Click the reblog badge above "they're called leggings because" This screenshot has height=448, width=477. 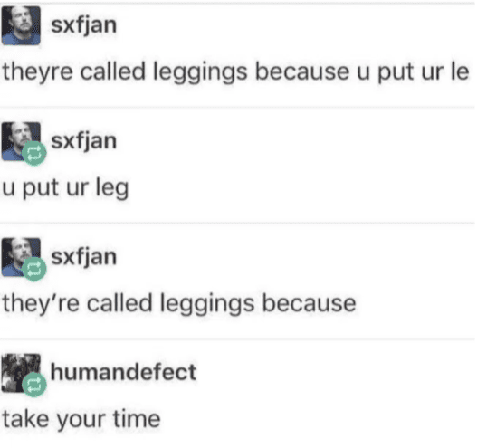click(x=34, y=269)
